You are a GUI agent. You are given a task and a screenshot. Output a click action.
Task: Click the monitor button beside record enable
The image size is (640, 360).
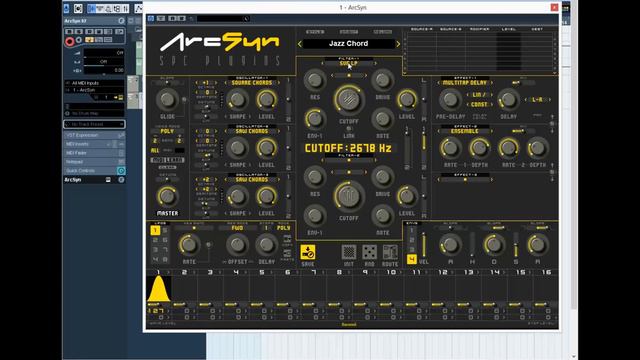[x=79, y=40]
